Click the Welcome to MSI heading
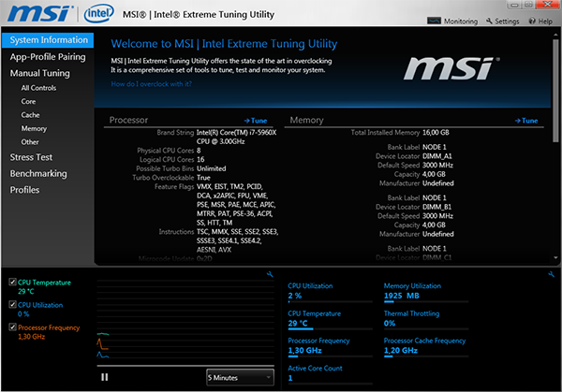 (x=224, y=44)
